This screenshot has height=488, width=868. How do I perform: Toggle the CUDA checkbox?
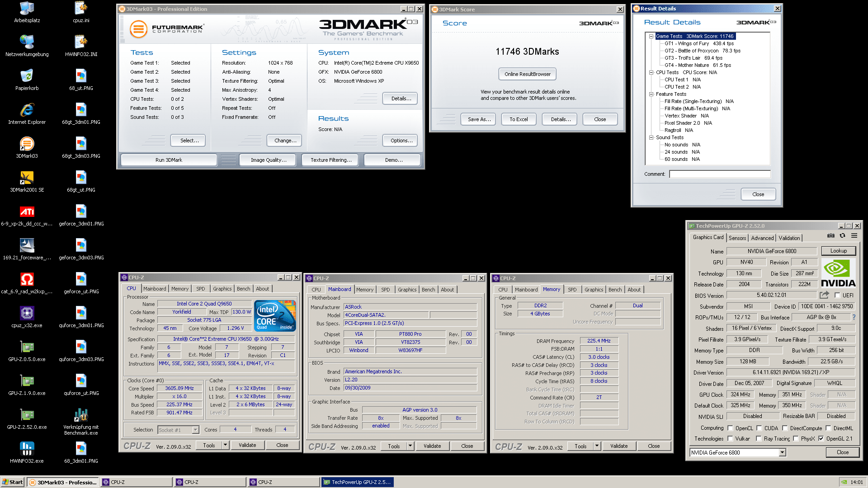(x=759, y=428)
